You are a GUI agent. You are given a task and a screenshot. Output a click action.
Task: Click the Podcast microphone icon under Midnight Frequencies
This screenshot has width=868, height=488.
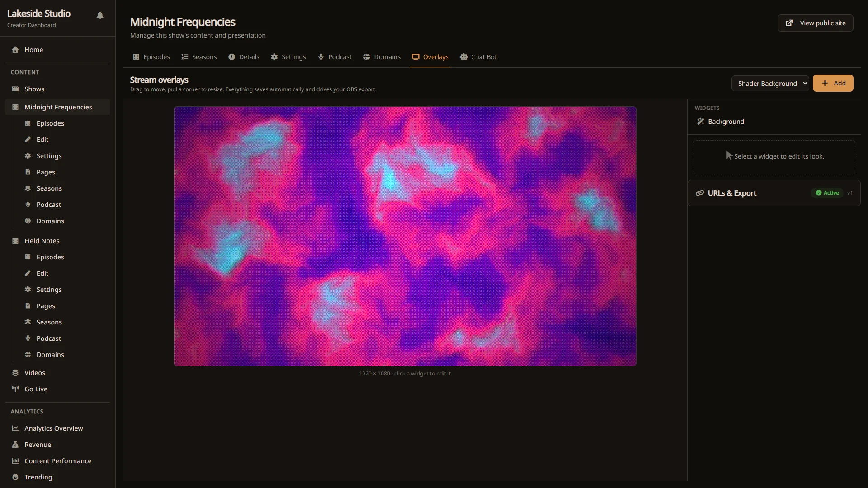(28, 205)
